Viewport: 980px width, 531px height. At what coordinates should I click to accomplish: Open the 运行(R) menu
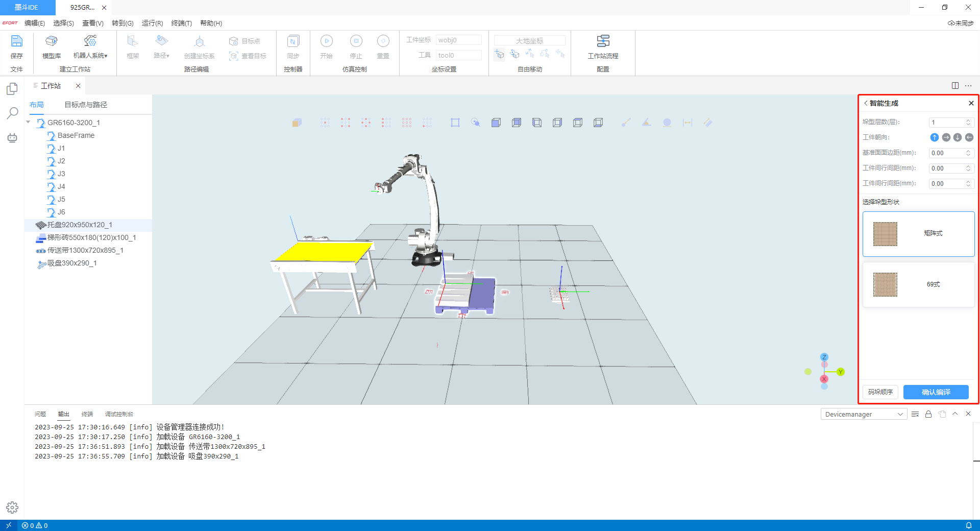coord(152,23)
